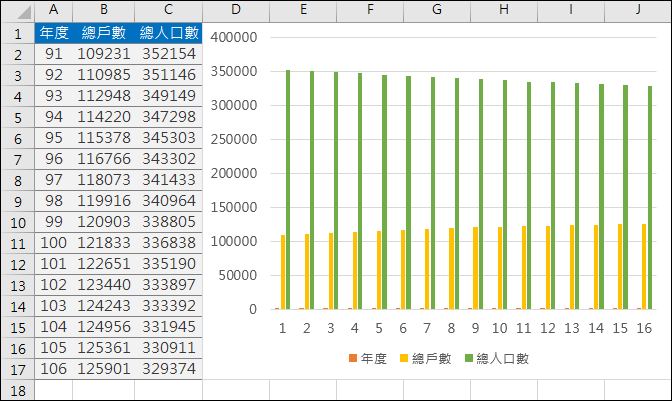Select column A header

click(54, 11)
